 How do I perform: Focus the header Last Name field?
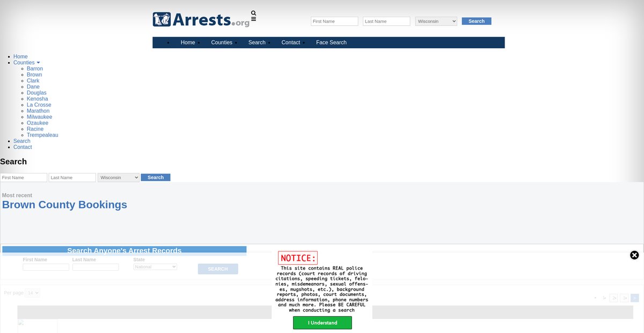point(386,21)
